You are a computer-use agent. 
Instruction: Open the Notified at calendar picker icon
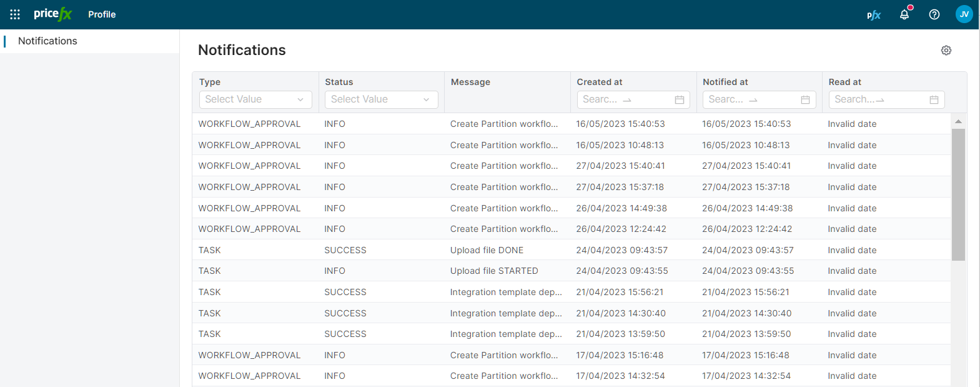click(805, 99)
